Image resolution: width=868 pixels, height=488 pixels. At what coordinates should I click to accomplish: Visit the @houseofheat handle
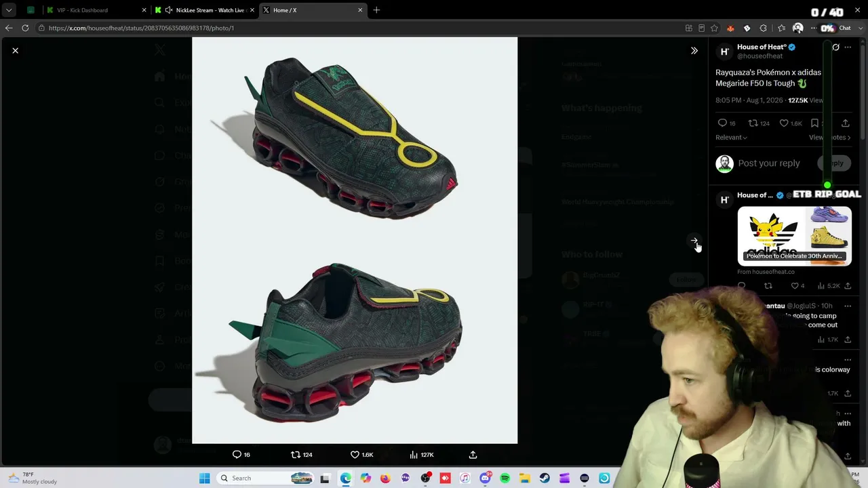coord(760,56)
